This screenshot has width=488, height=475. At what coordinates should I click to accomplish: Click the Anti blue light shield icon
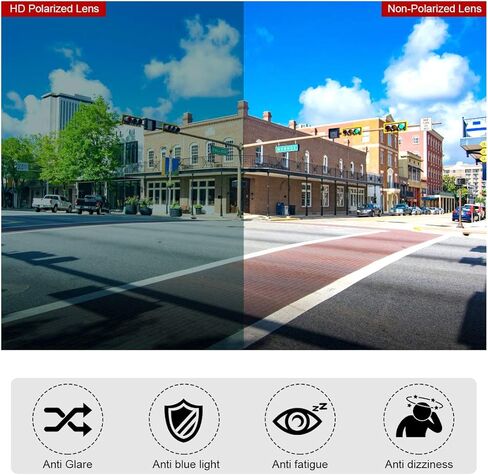[x=184, y=420]
